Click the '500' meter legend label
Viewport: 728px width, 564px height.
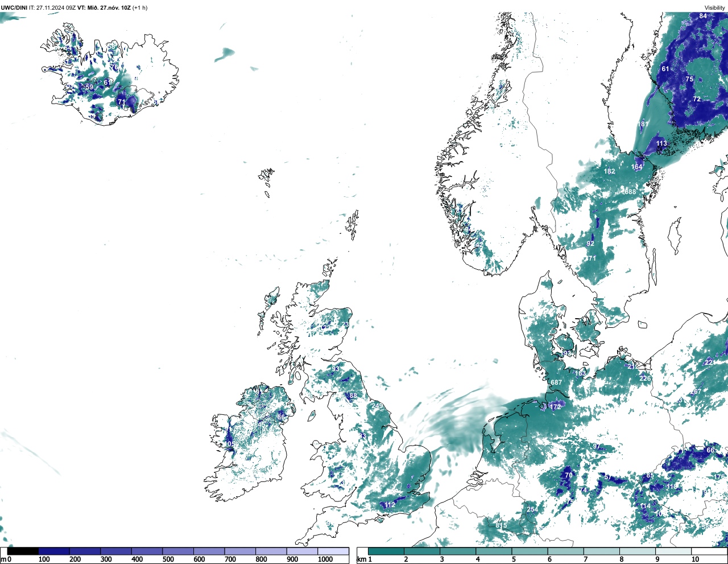click(x=168, y=559)
